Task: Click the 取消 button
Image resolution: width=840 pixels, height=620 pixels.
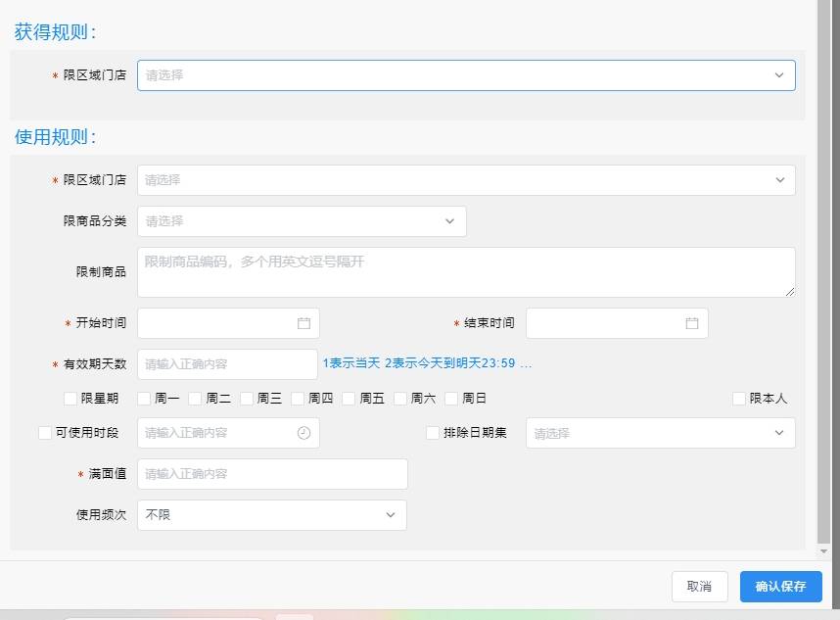Action: click(x=700, y=587)
